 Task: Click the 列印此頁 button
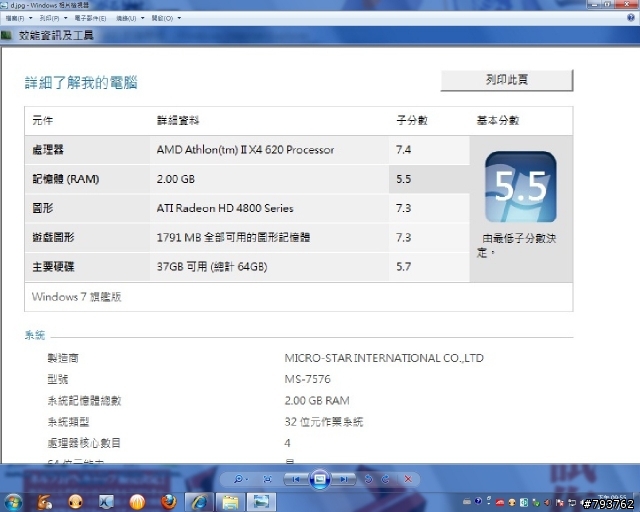507,80
